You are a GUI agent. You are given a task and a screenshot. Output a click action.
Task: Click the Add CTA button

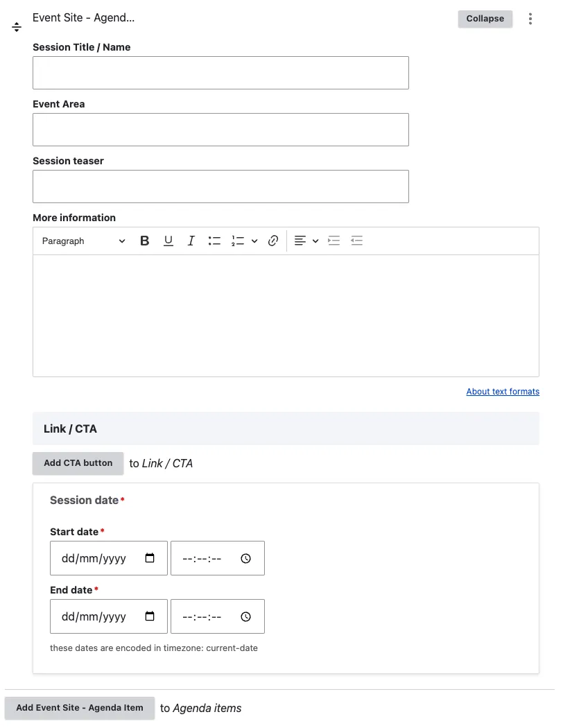click(x=78, y=463)
